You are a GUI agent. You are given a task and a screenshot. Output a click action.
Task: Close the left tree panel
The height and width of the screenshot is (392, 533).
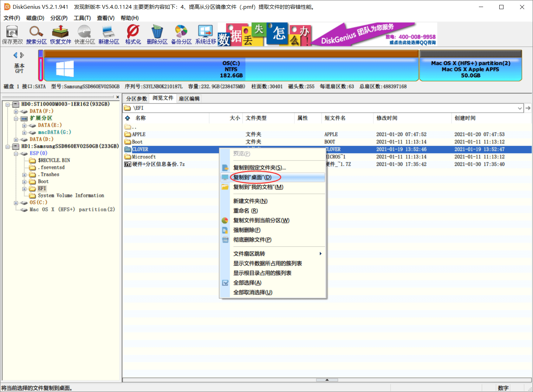pos(118,97)
